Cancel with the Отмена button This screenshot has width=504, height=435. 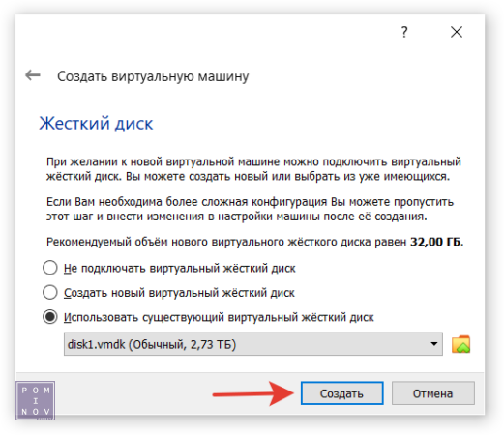pyautogui.click(x=433, y=393)
